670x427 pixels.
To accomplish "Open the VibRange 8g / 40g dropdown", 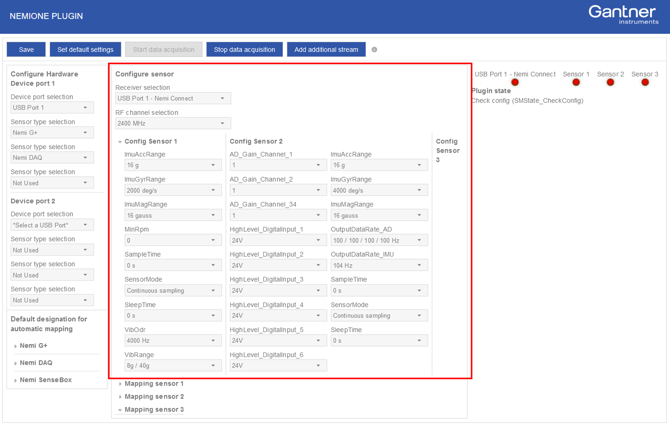I will click(x=173, y=366).
